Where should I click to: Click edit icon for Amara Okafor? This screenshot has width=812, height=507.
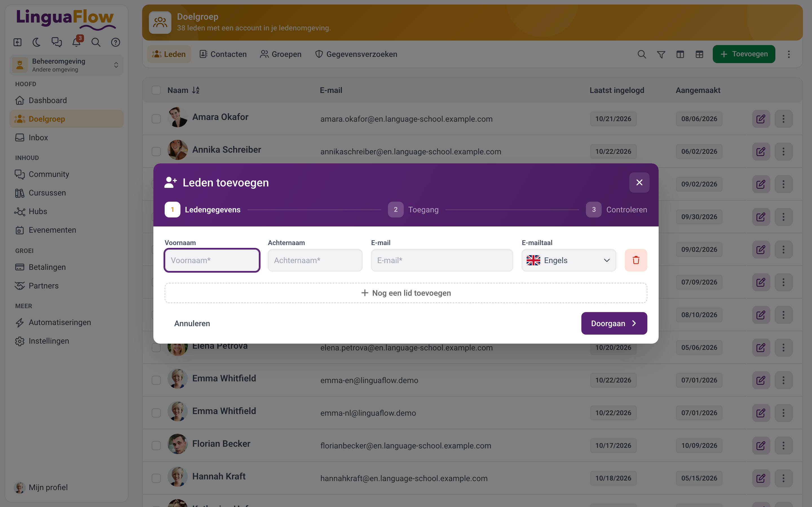pyautogui.click(x=761, y=119)
